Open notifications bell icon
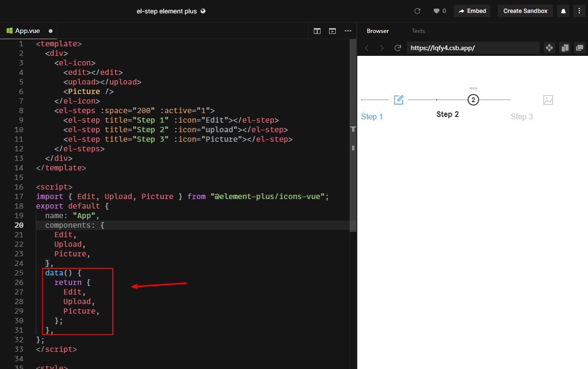The image size is (588, 369). pos(564,11)
